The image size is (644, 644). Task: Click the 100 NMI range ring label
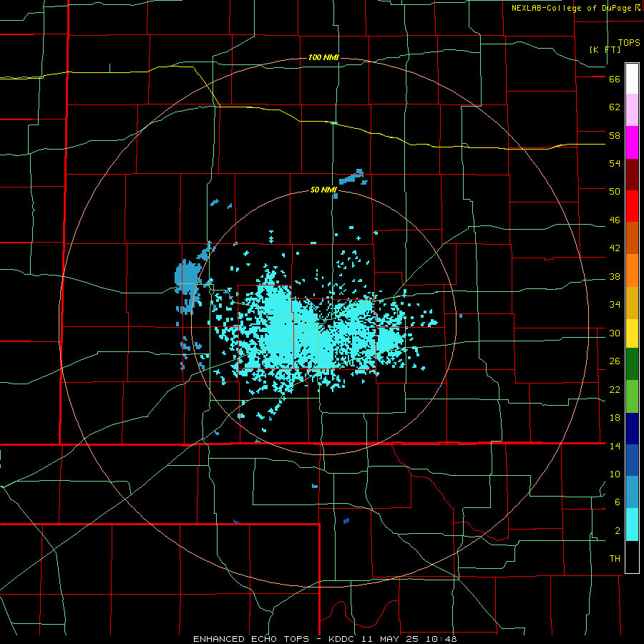(x=323, y=57)
